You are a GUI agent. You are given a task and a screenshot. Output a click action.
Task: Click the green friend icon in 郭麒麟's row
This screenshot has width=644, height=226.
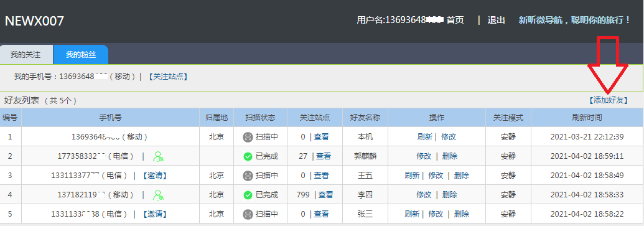[158, 156]
